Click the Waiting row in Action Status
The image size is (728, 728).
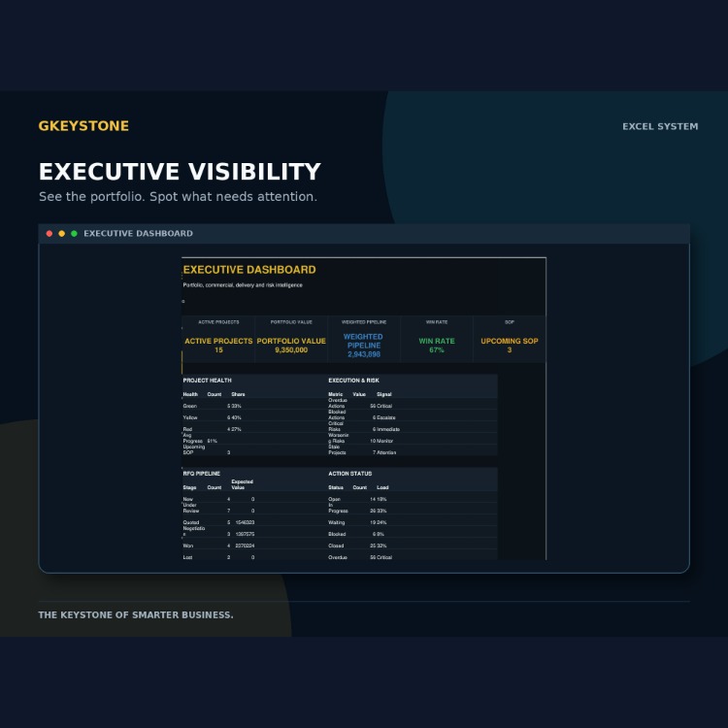tap(413, 522)
